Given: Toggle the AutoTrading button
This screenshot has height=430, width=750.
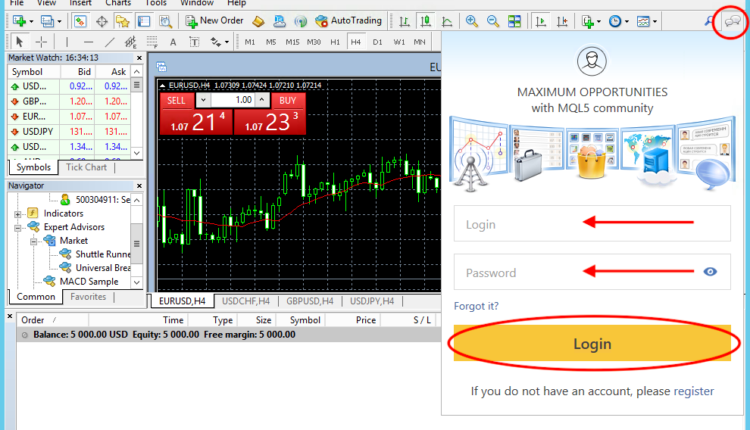Looking at the screenshot, I should [x=349, y=20].
